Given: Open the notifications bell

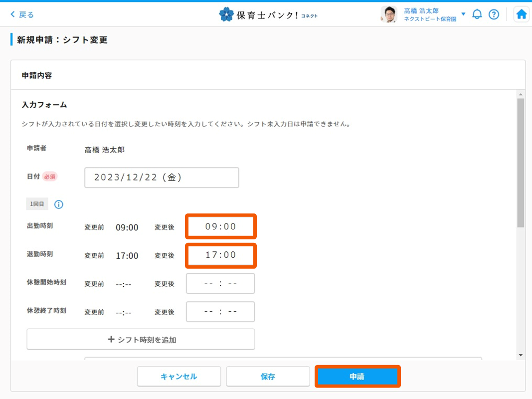Looking at the screenshot, I should click(x=477, y=14).
